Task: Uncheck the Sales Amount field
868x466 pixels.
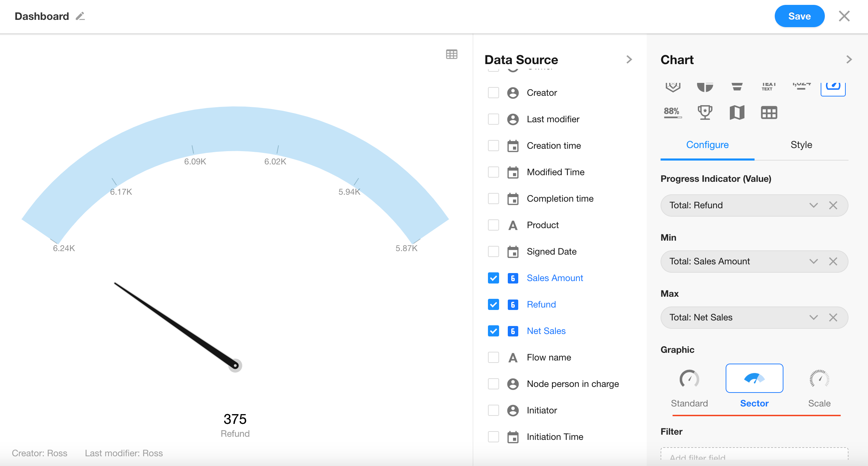Action: [x=494, y=278]
